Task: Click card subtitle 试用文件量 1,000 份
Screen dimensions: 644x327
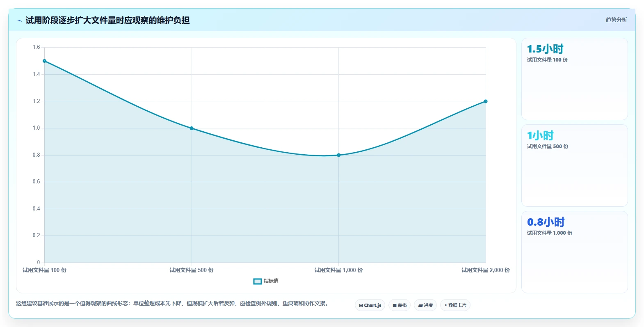Action: click(x=550, y=233)
